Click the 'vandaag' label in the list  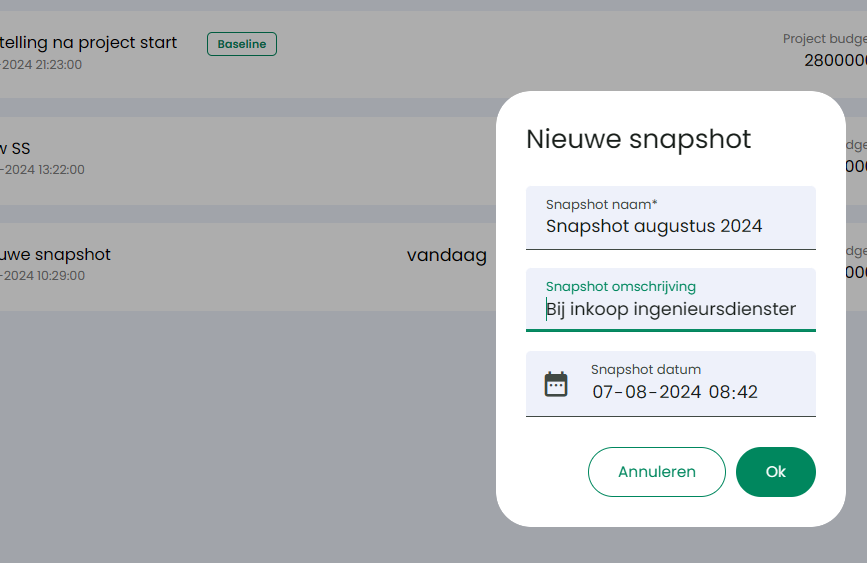point(447,256)
